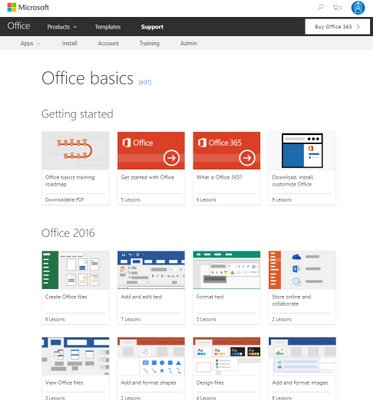Open the user account avatar
This screenshot has width=373, height=400.
[358, 8]
